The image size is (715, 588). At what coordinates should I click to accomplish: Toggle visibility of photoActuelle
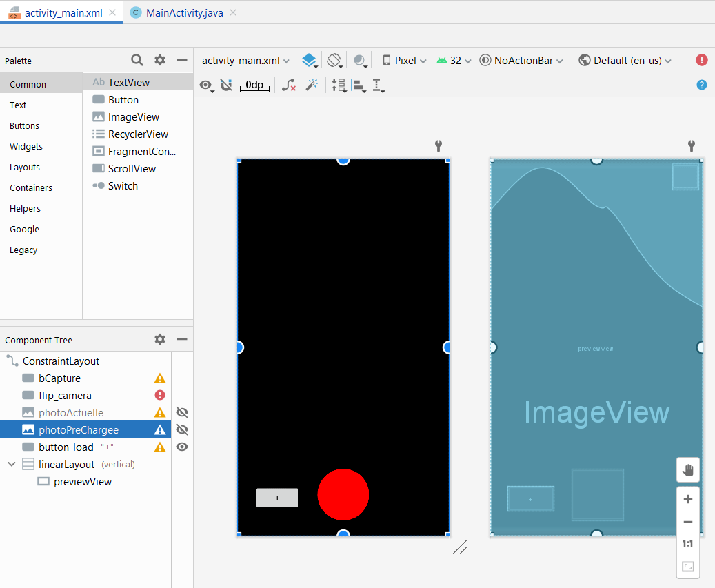coord(182,412)
